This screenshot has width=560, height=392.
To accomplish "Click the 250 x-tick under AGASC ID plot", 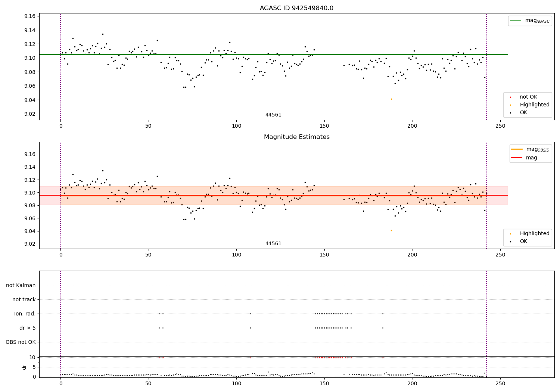I will tap(500, 126).
